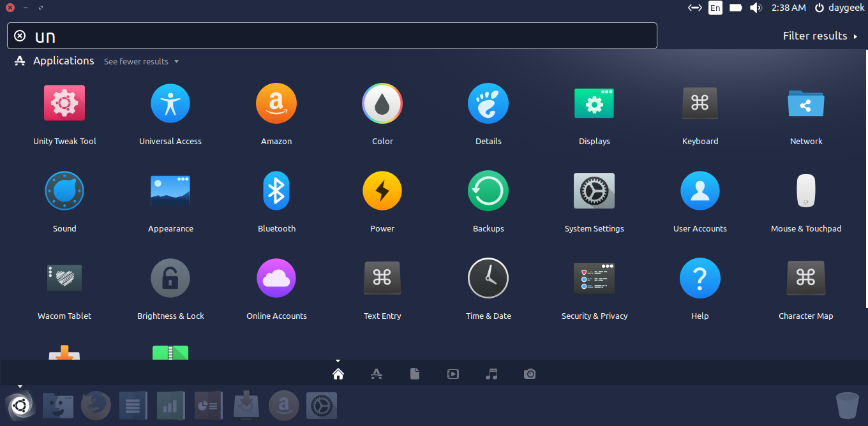868x426 pixels.
Task: Open the network indicator in top panel
Action: (x=694, y=8)
